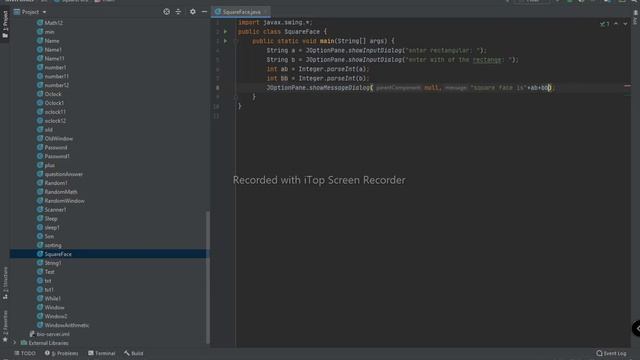Click the Project tree scrollbar thumb
The height and width of the screenshot is (360, 640).
208,277
